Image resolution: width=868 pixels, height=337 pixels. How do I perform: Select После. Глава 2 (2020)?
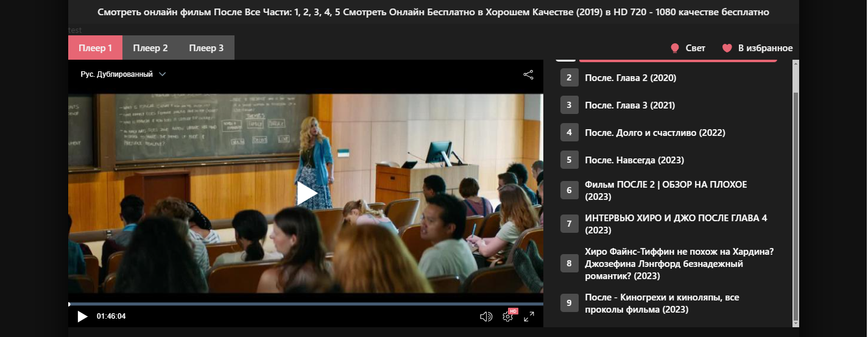630,78
